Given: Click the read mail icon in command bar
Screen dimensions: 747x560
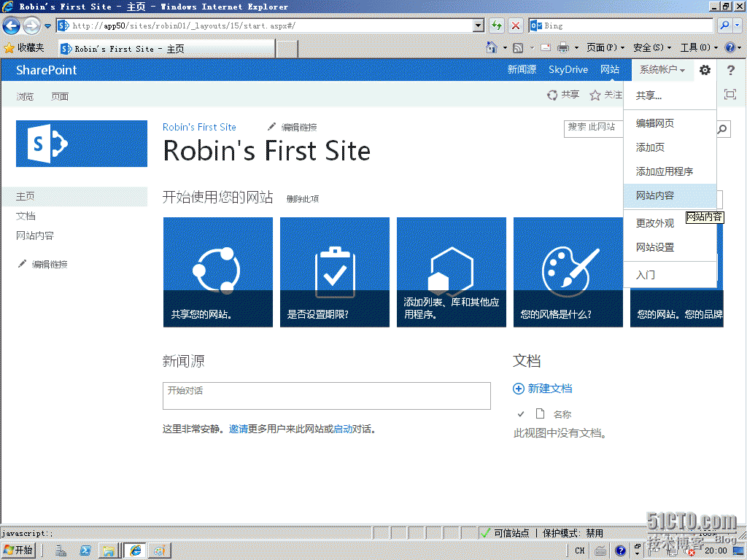Looking at the screenshot, I should [546, 47].
